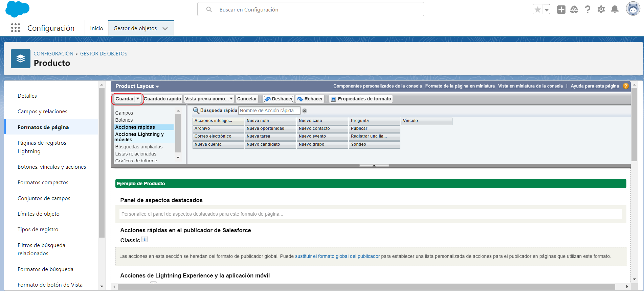
Task: Click the quick find magnifier icon
Action: click(x=196, y=111)
